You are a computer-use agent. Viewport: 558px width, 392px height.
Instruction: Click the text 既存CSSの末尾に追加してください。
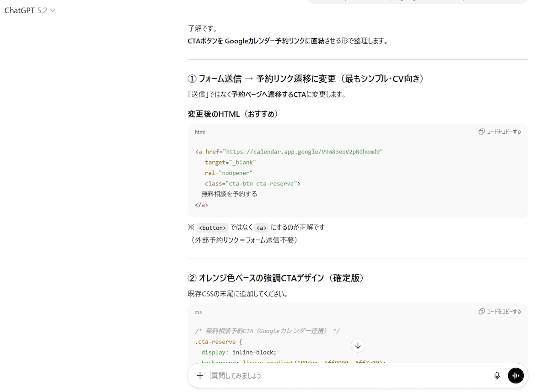click(238, 294)
